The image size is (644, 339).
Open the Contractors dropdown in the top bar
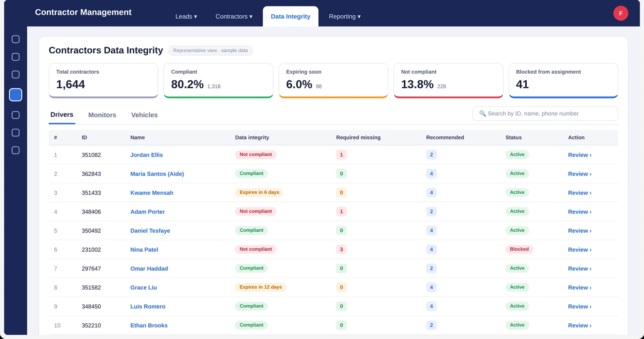[234, 16]
